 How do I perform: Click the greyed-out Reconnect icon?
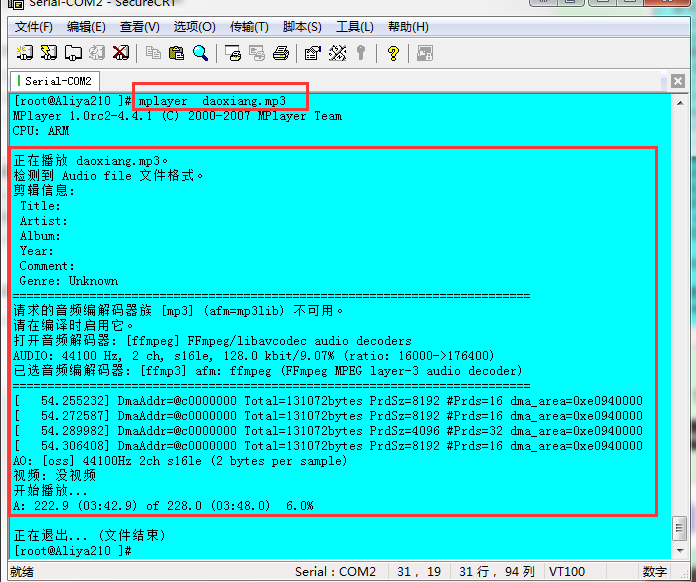(97, 53)
